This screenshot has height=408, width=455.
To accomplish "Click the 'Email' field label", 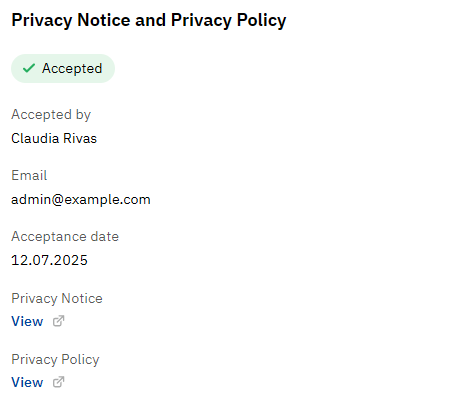I will tap(29, 175).
